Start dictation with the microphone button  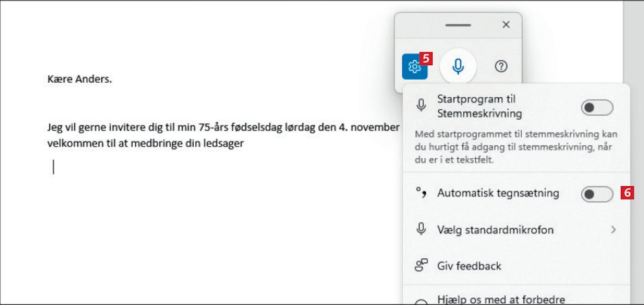coord(458,66)
